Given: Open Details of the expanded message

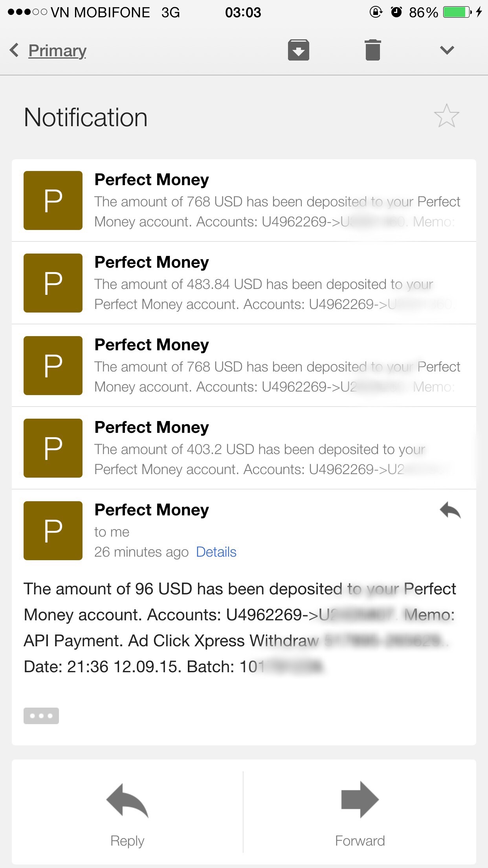Looking at the screenshot, I should (216, 552).
